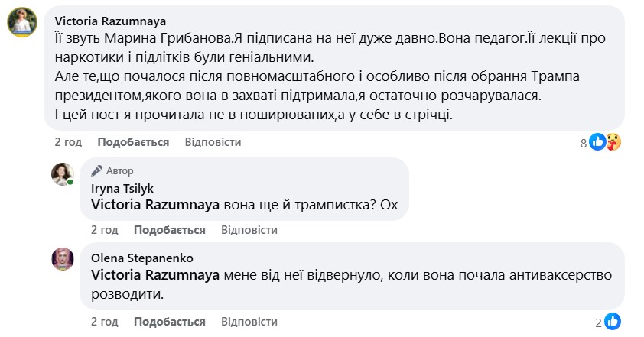Reply to Iryna Tsilyk's comment
The image size is (644, 337).
(x=249, y=229)
